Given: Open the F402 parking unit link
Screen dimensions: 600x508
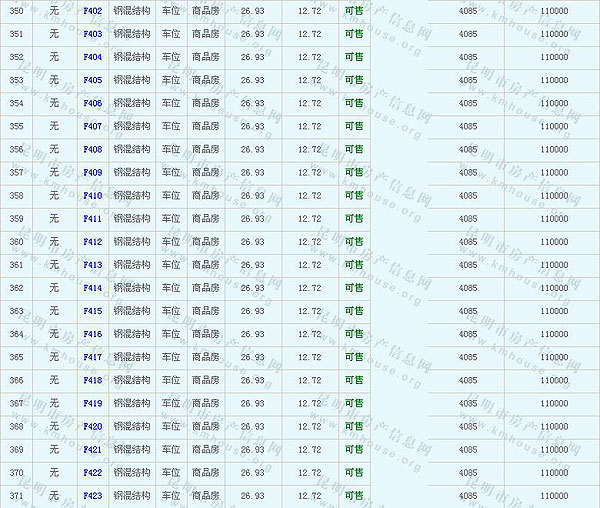Looking at the screenshot, I should 92,11.
